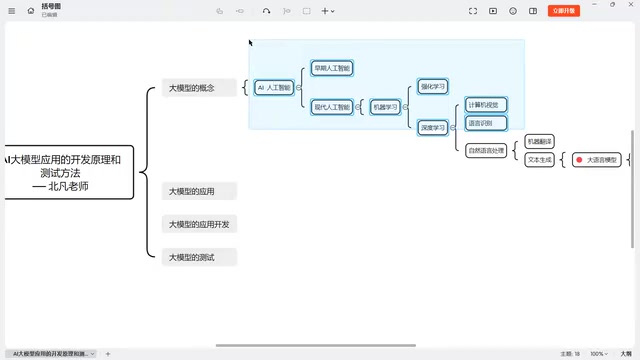Open the sheet tab dropdown at bottom
640x360 pixels.
[x=93, y=354]
